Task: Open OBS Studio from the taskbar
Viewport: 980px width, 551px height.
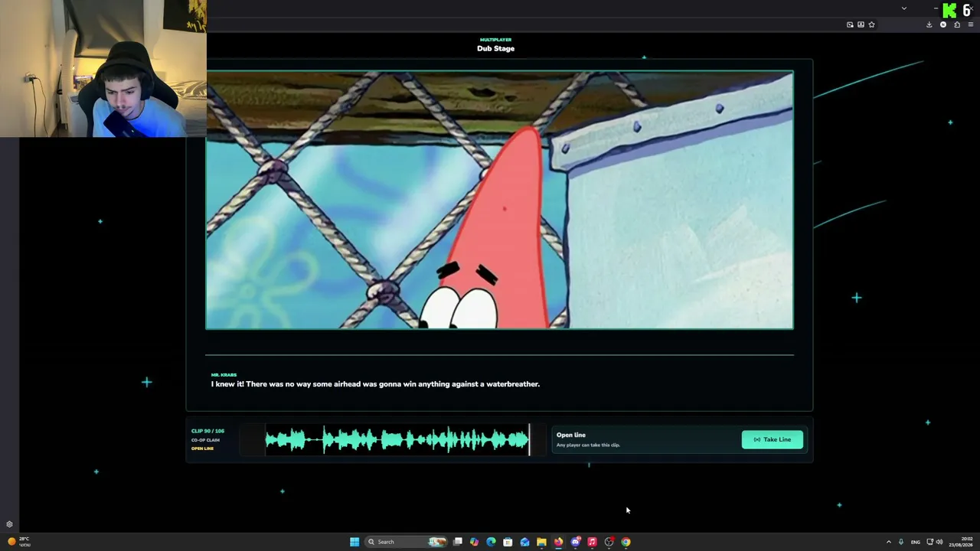Action: tap(609, 542)
